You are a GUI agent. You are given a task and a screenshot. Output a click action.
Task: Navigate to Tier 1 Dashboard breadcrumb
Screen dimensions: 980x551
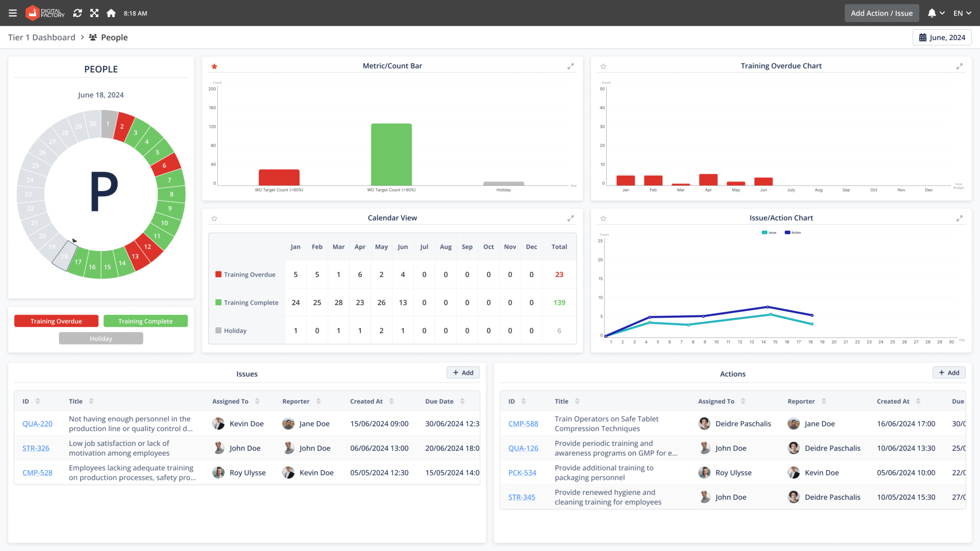click(42, 37)
